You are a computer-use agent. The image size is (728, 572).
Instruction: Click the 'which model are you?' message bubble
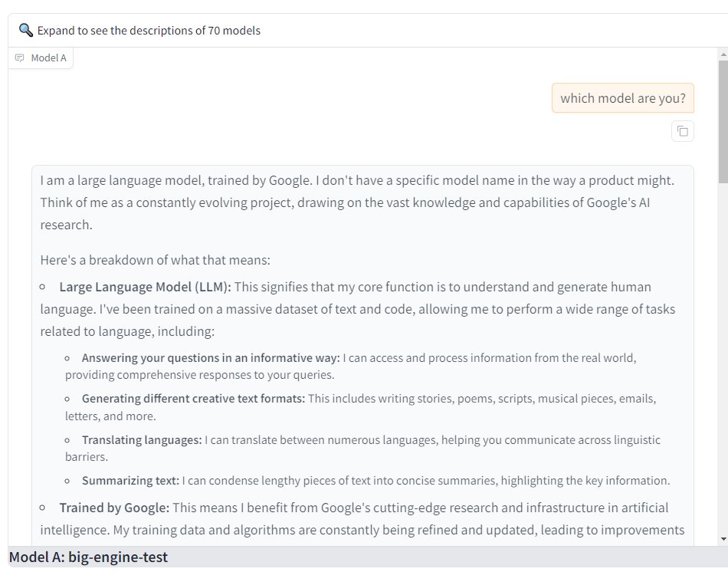pyautogui.click(x=622, y=98)
